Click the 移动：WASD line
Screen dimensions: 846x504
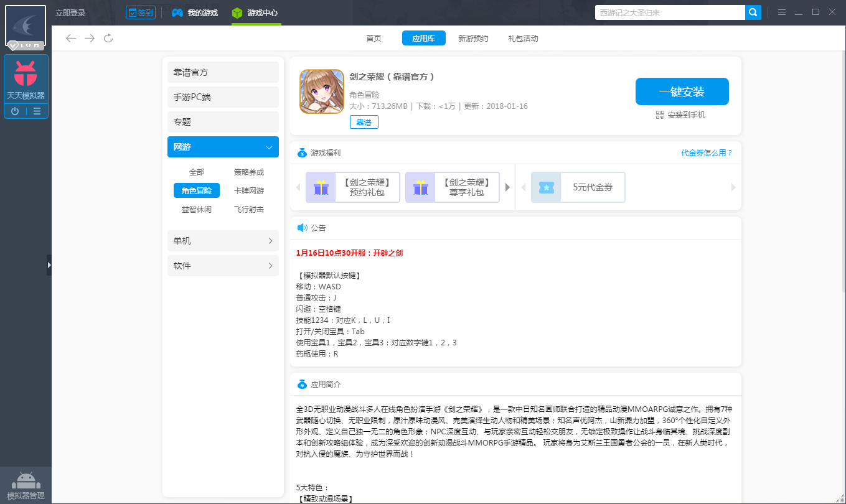point(319,287)
